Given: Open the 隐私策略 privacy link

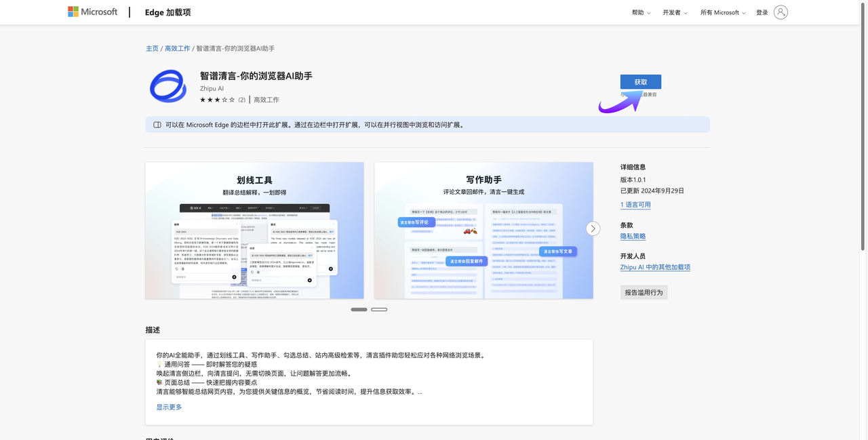Looking at the screenshot, I should click(x=633, y=236).
